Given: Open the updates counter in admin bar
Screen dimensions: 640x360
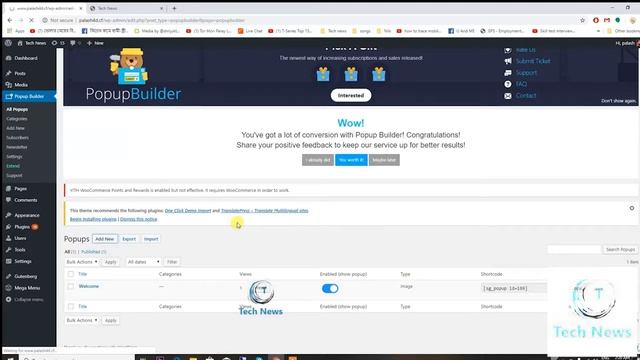Looking at the screenshot, I should tap(58, 43).
